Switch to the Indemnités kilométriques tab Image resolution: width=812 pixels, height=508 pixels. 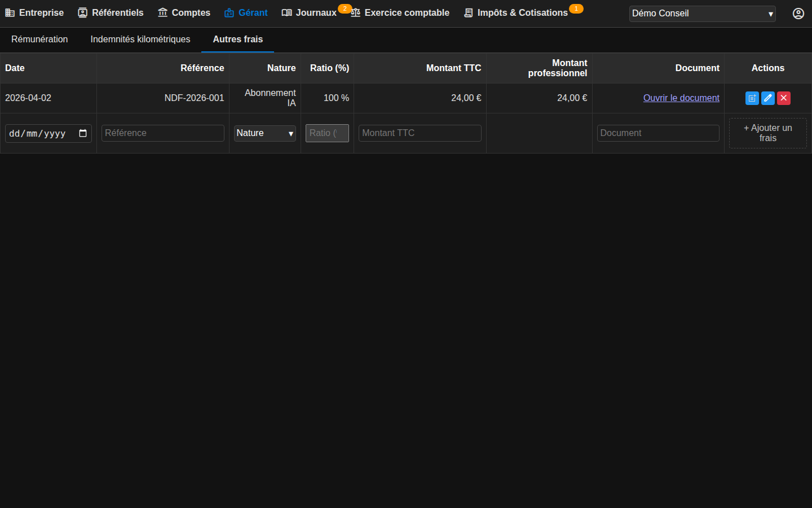[140, 40]
